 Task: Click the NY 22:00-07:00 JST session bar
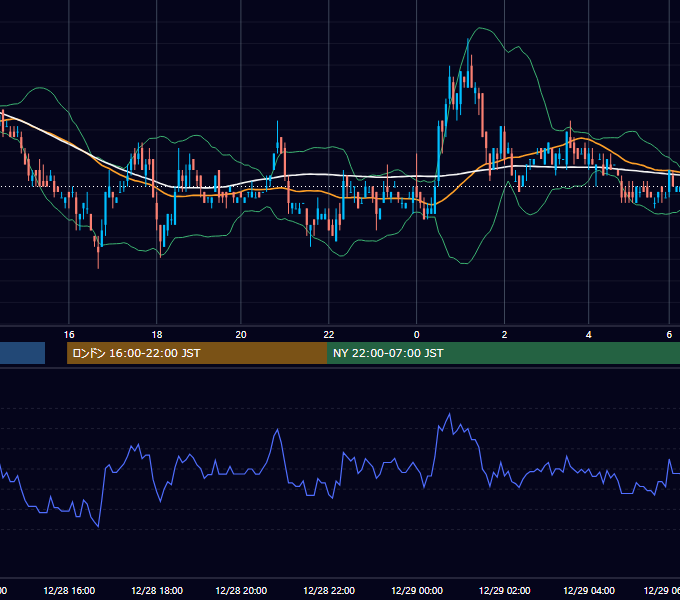pyautogui.click(x=503, y=353)
